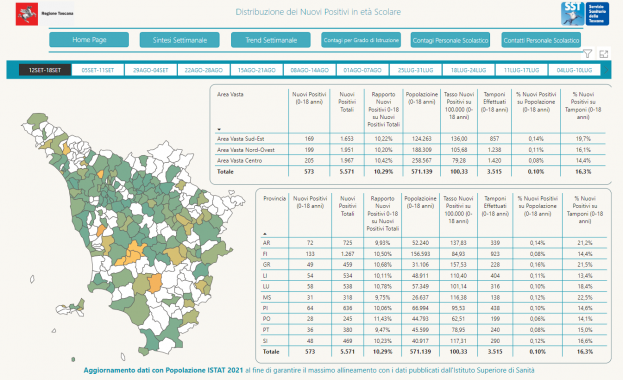Open the Home Page button

coord(89,40)
